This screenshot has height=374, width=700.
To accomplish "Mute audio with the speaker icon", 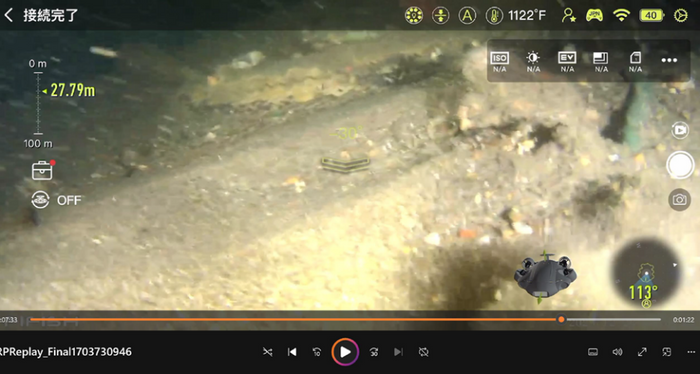I will tap(617, 352).
